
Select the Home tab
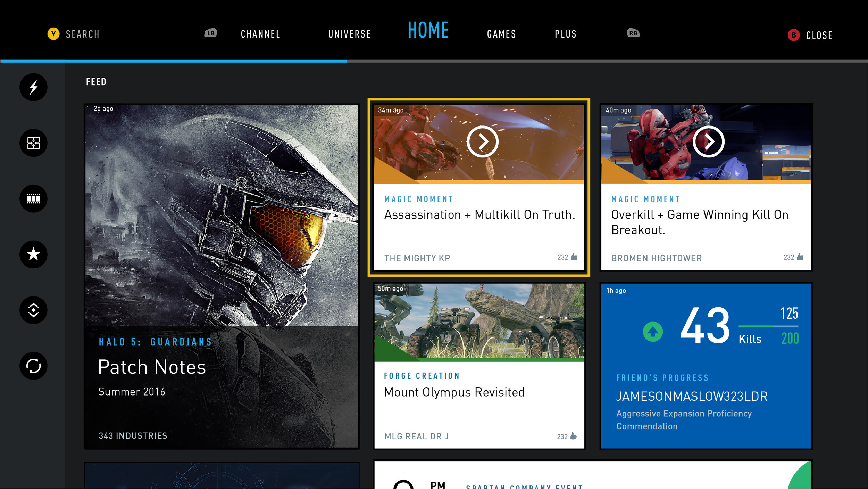point(428,30)
